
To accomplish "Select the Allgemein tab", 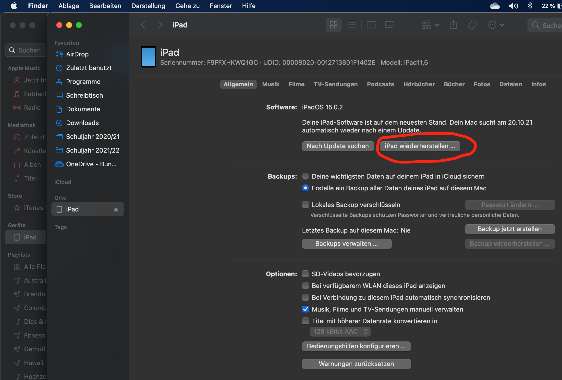I will point(238,84).
